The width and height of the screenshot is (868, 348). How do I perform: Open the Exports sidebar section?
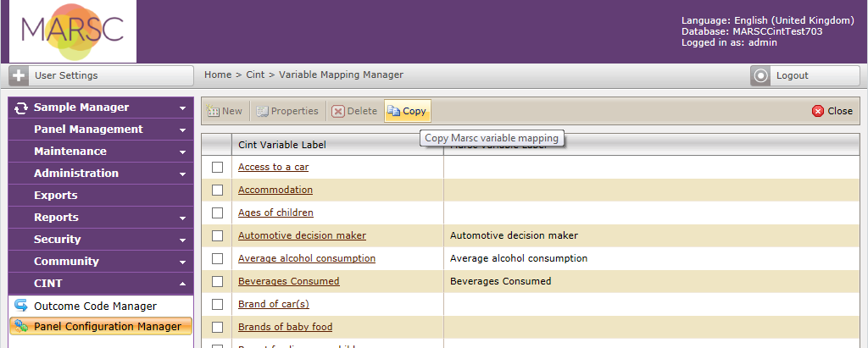pos(102,196)
